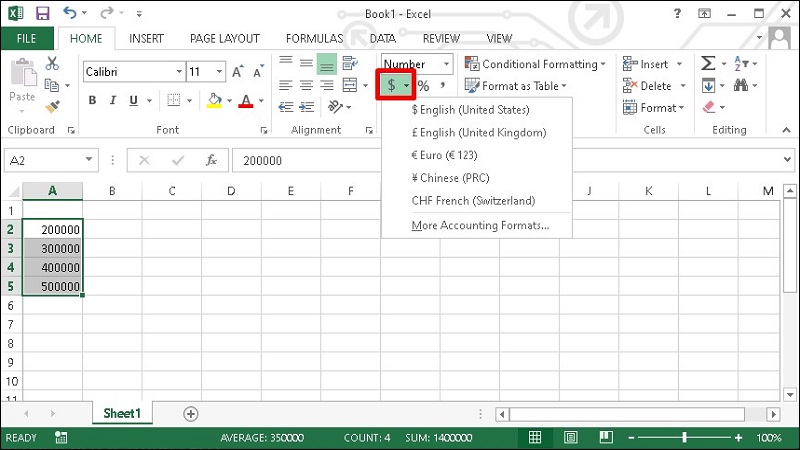Viewport: 800px width, 450px height.
Task: Click the Paste clipboard icon
Action: coord(23,72)
